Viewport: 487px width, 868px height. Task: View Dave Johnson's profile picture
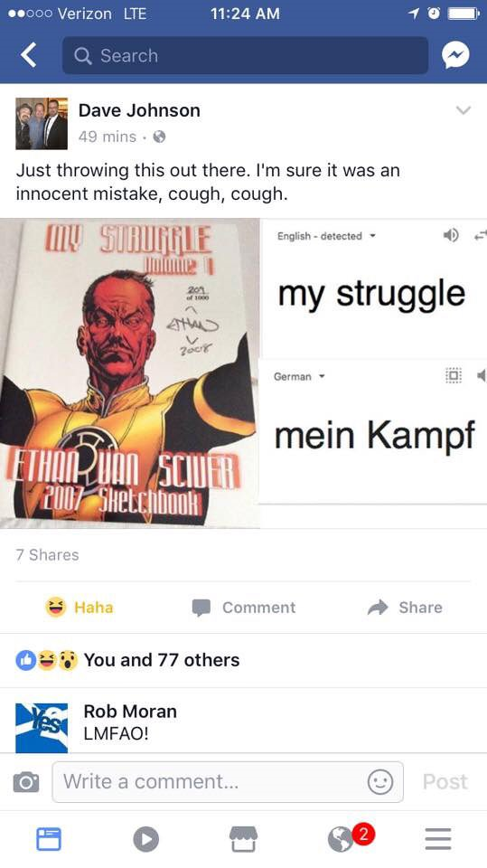coord(42,124)
